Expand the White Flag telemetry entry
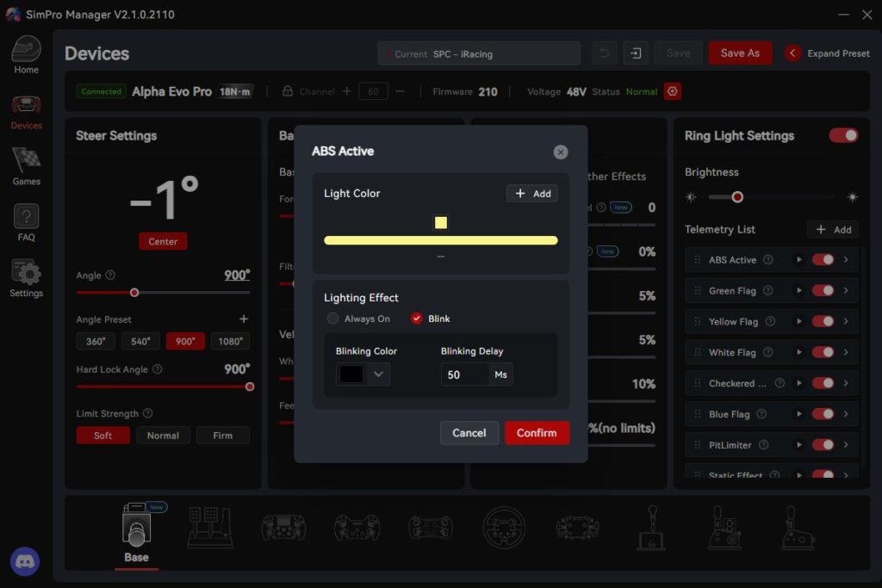This screenshot has height=588, width=882. 846,352
